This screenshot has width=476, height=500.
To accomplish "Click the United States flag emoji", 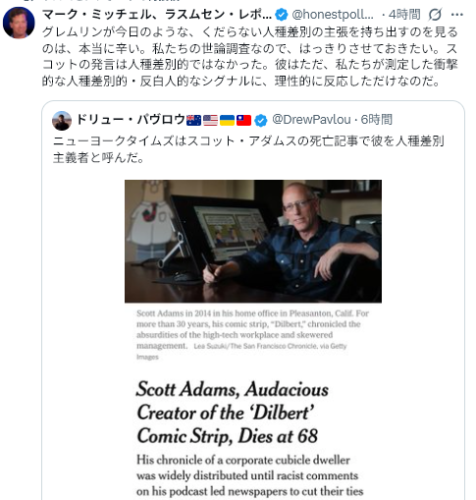I will tap(210, 120).
